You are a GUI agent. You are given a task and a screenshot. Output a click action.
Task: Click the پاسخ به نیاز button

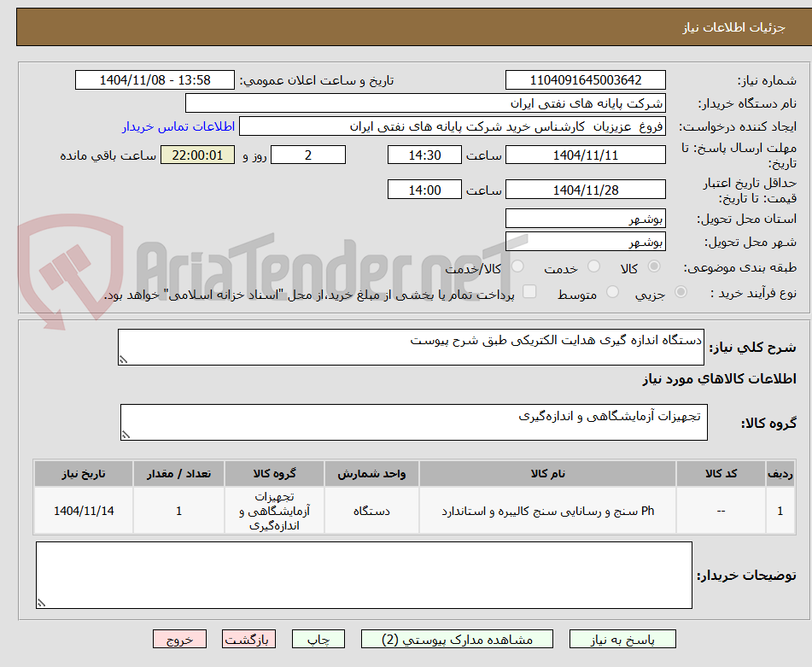[622, 639]
